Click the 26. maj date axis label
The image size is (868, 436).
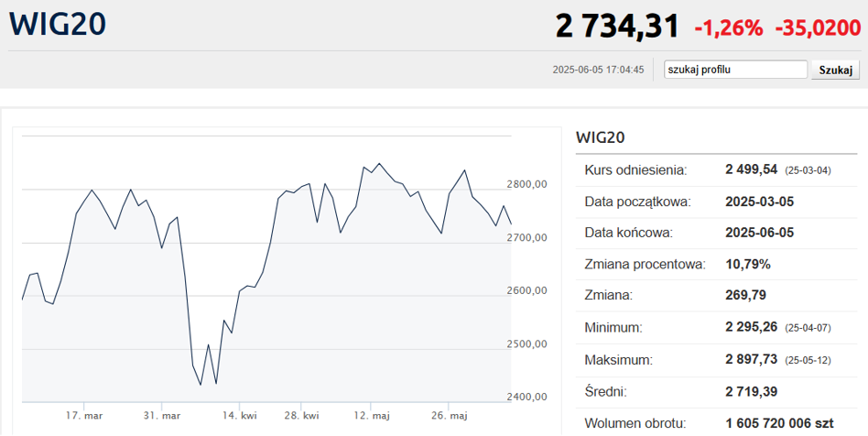coord(450,415)
